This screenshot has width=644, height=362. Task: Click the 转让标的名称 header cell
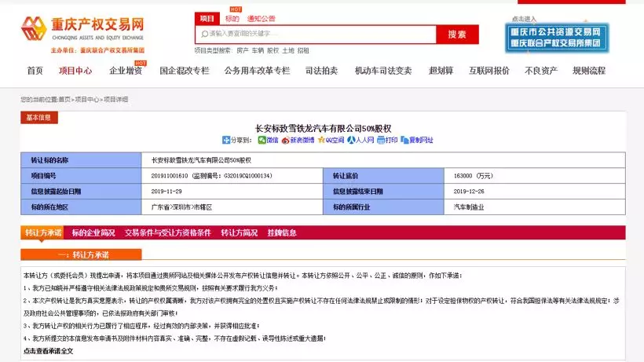click(x=82, y=160)
